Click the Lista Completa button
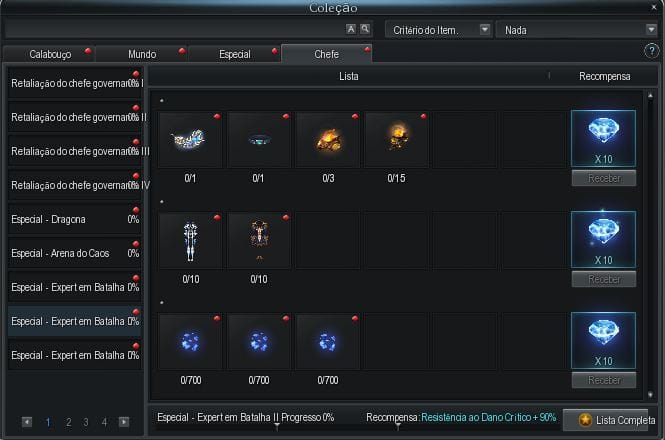665x440 pixels. (606, 420)
